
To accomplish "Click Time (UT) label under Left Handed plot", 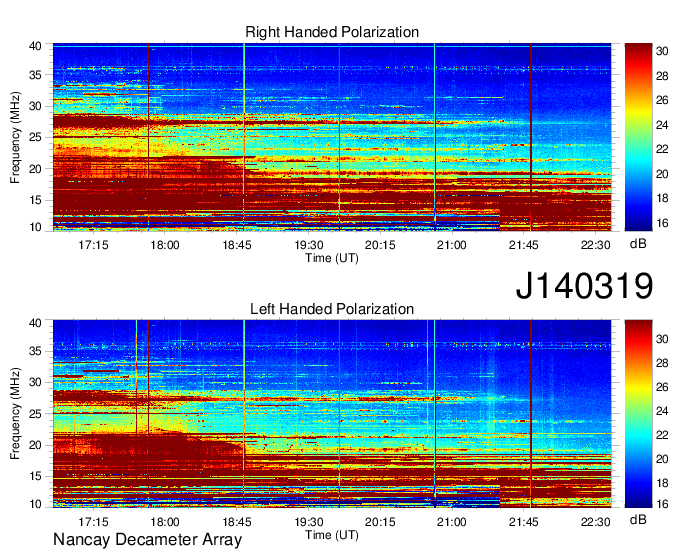I will point(332,535).
